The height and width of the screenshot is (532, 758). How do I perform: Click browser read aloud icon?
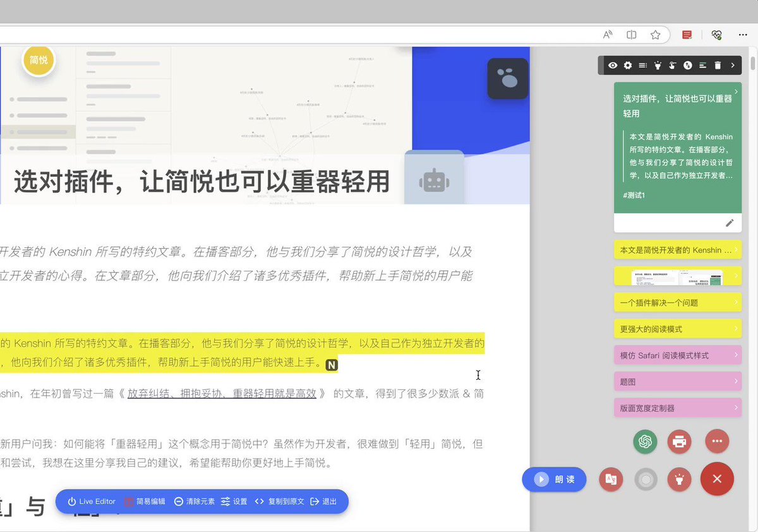(x=608, y=35)
